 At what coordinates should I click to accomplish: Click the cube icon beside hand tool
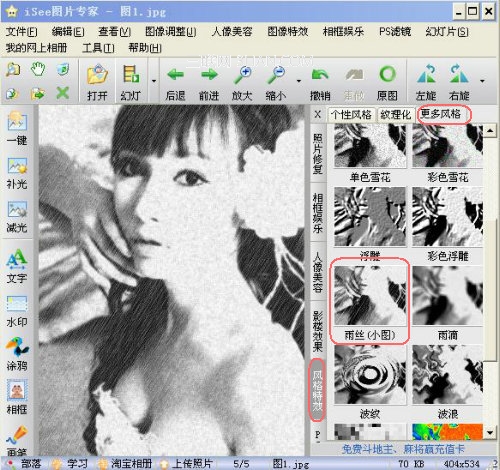(x=63, y=69)
